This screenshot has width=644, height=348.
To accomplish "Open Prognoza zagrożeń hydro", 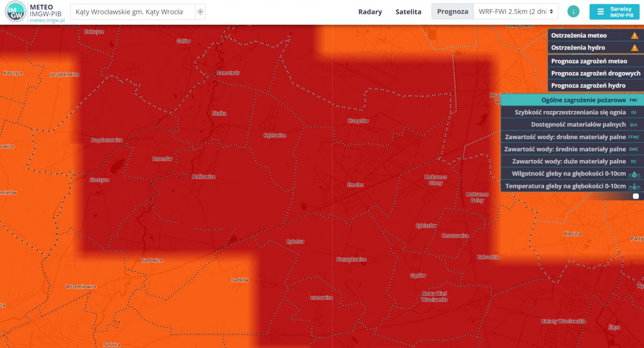I will 596,86.
